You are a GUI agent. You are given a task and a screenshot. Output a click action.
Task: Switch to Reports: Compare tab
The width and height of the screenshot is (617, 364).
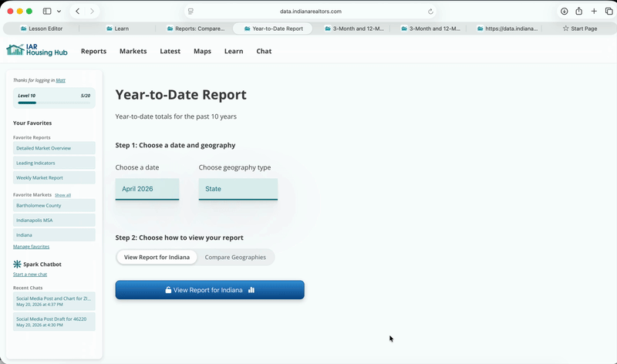(195, 29)
